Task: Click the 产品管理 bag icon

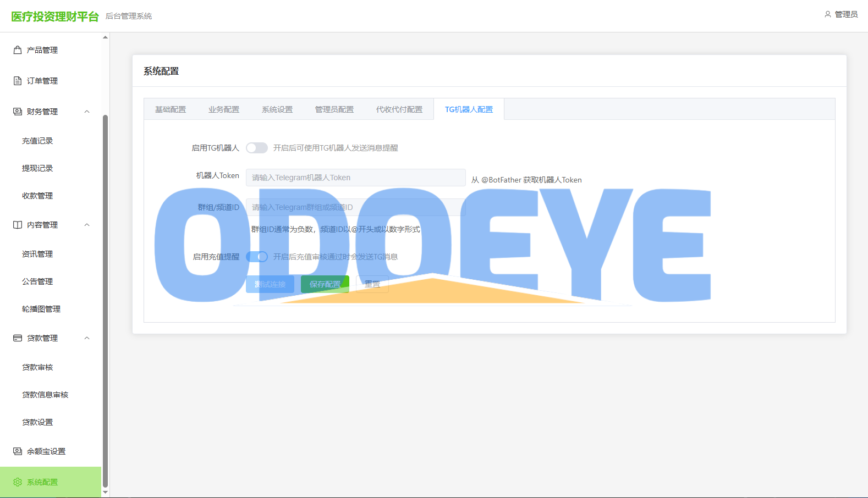Action: (x=18, y=50)
